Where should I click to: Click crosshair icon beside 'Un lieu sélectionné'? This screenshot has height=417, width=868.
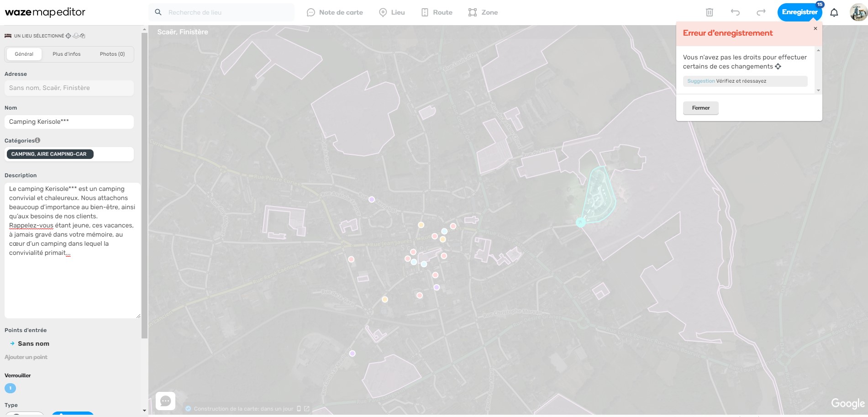point(68,36)
